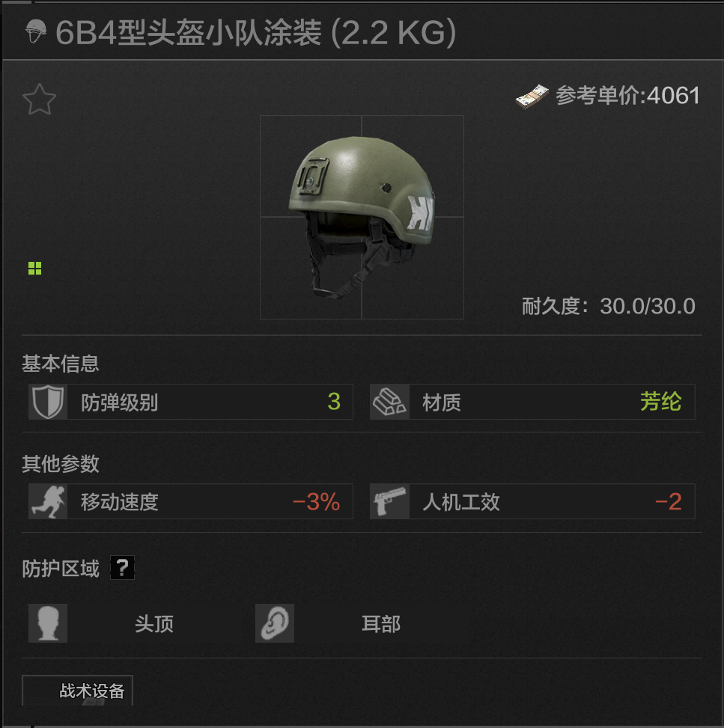Click the shield armor class icon
This screenshot has height=728, width=724.
click(48, 402)
